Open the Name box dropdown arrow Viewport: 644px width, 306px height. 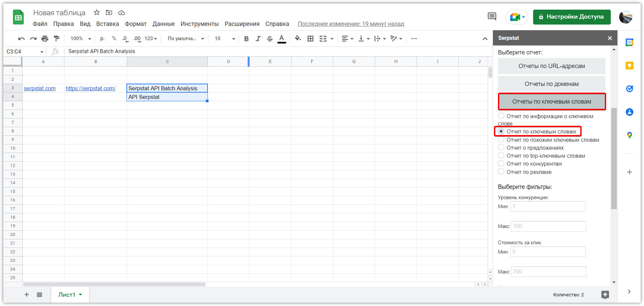coord(42,52)
